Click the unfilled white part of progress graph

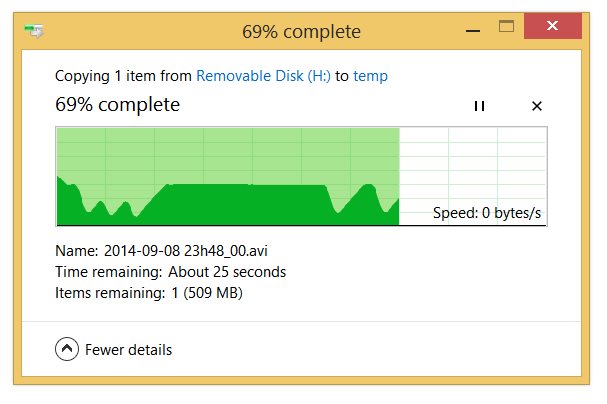[472, 166]
